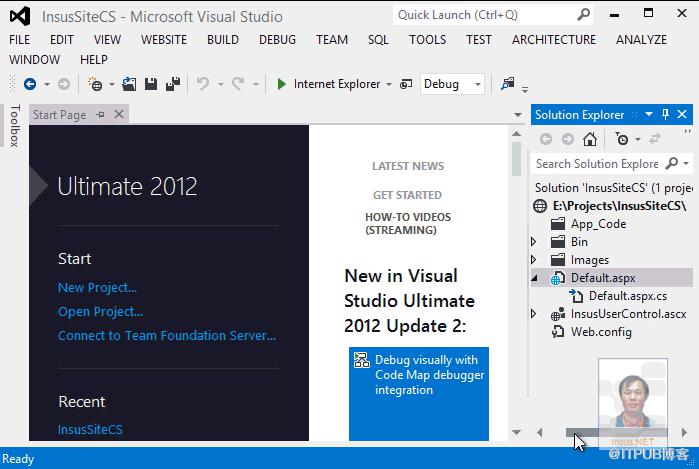699x469 pixels.
Task: Toggle the pin on Start Page tab
Action: click(101, 115)
